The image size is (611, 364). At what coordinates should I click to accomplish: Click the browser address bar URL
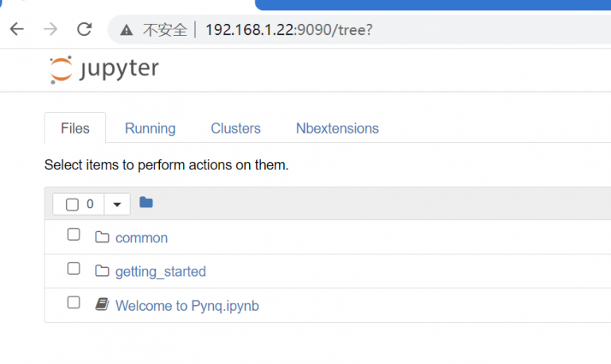[289, 30]
